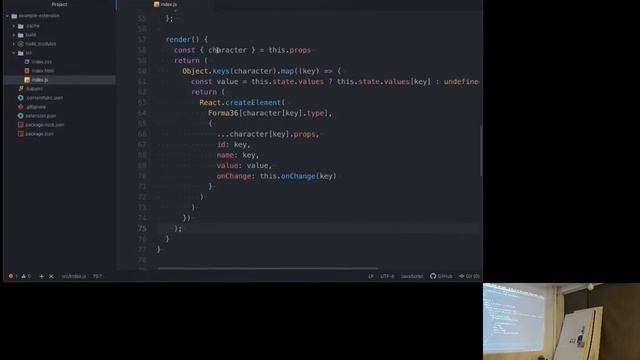Screen dimensions: 640x360
Task: Click the GitHub octocat icon in status bar
Action: (433, 276)
